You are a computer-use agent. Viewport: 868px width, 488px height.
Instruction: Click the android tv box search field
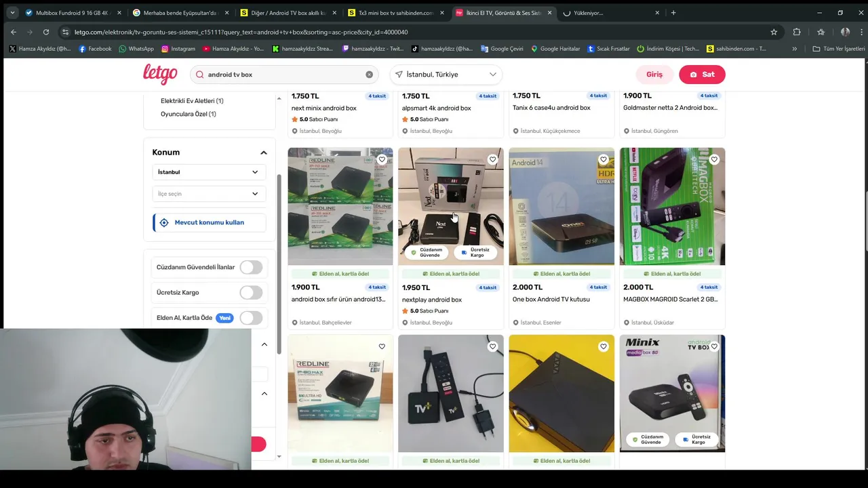[x=284, y=75]
